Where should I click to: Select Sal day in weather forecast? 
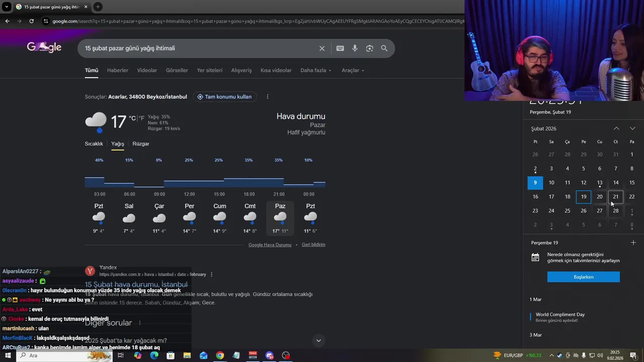pyautogui.click(x=129, y=218)
